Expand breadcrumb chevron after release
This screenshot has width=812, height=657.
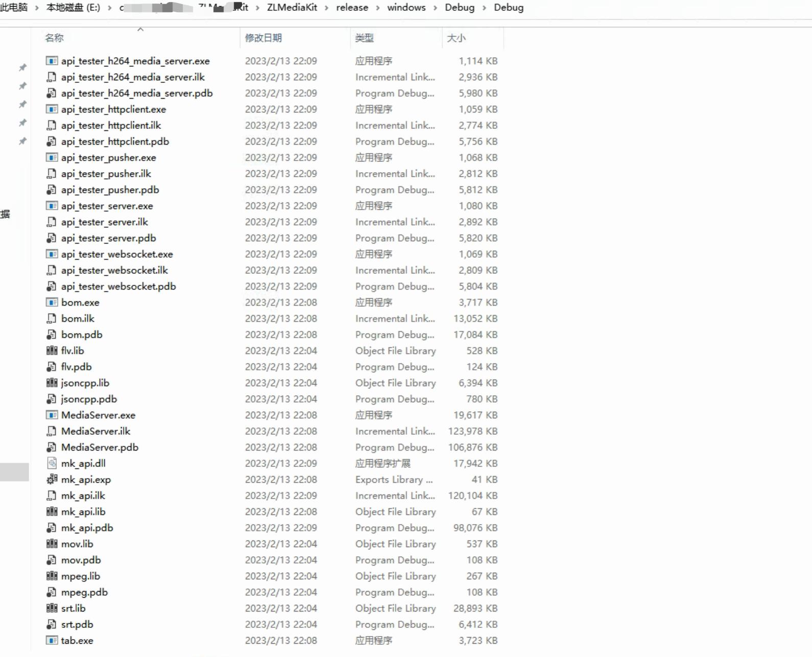tap(378, 8)
